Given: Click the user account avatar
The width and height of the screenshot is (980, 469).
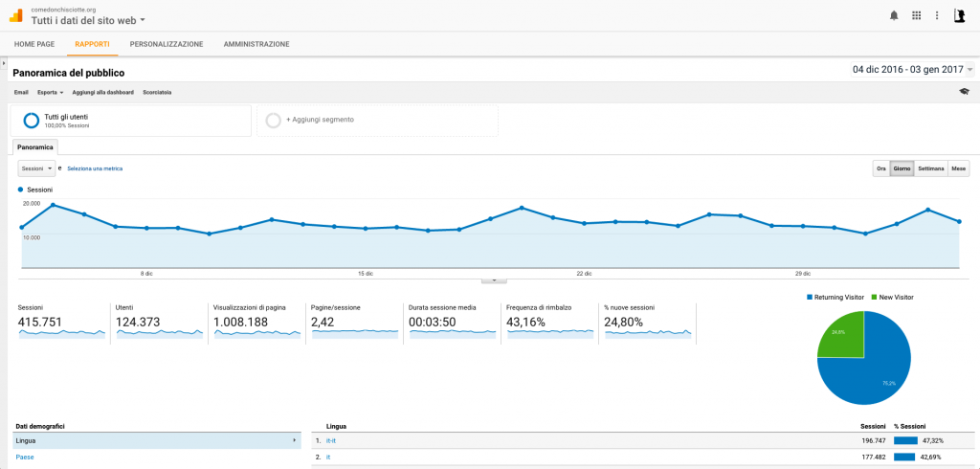Looking at the screenshot, I should (959, 15).
